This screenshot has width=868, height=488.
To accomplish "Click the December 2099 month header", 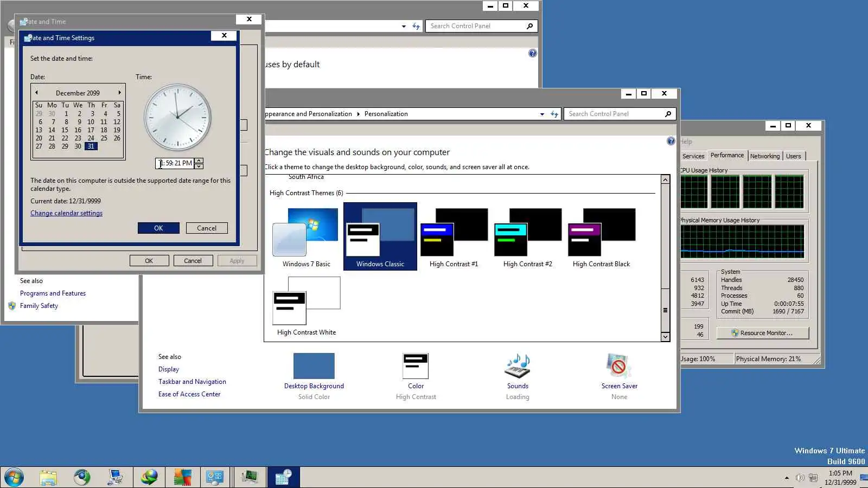I will tap(78, 93).
